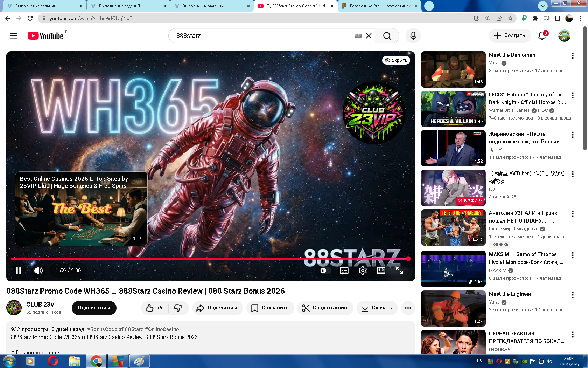588x368 pixels.
Task: Toggle subtitles in the video player
Action: point(344,271)
